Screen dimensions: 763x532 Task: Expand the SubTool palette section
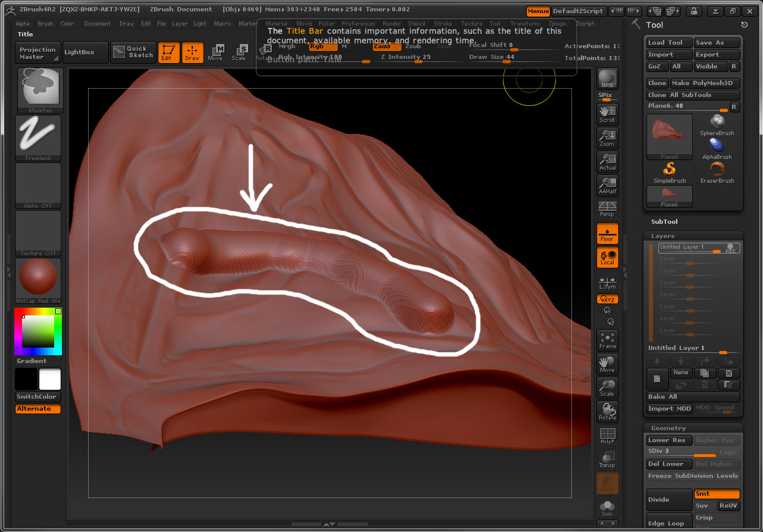coord(664,221)
